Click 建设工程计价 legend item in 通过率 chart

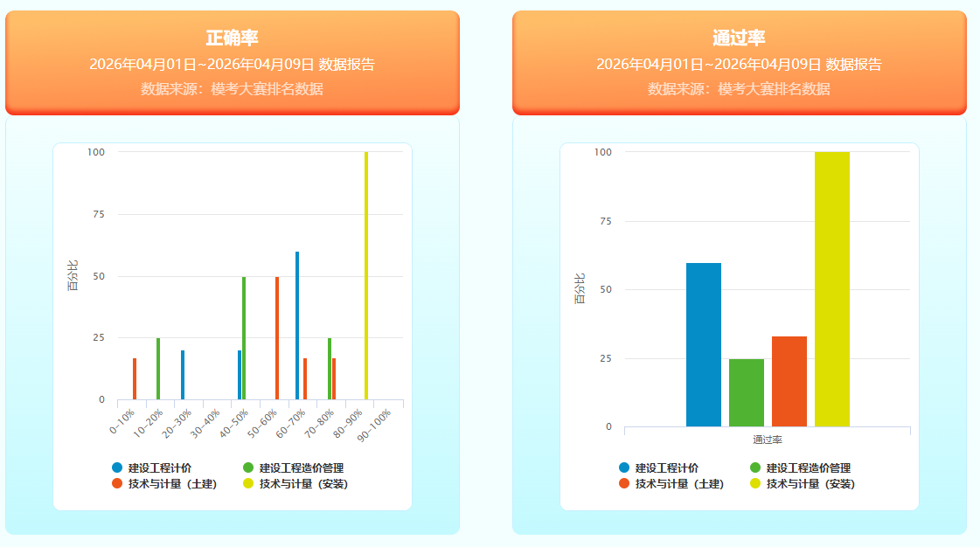click(666, 467)
